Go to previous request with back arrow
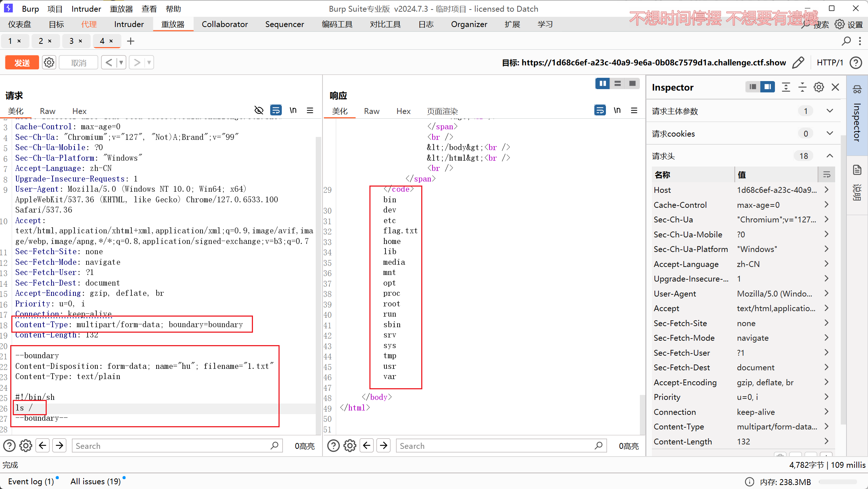Screen dimensions: 868x489 tap(109, 62)
